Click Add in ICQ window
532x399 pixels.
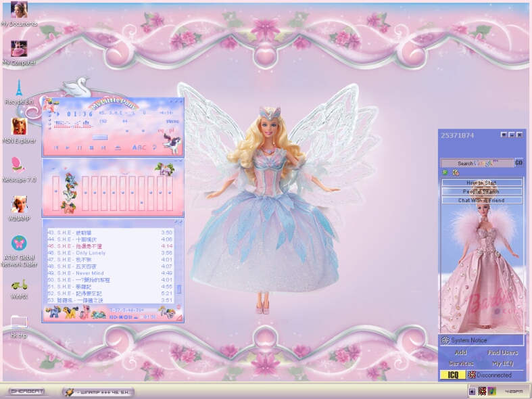pyautogui.click(x=460, y=352)
